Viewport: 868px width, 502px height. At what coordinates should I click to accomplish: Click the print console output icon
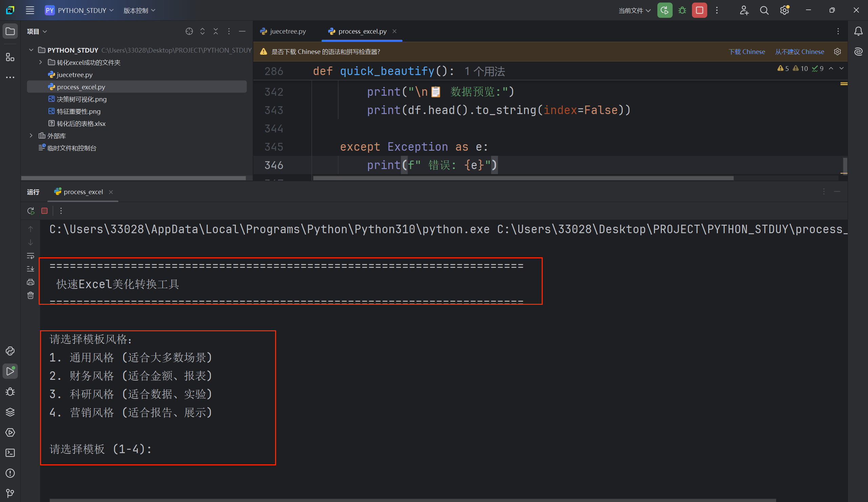pyautogui.click(x=30, y=282)
